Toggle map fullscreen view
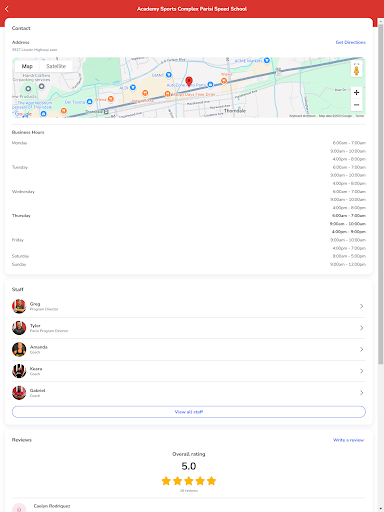The width and height of the screenshot is (384, 512). (x=356, y=64)
